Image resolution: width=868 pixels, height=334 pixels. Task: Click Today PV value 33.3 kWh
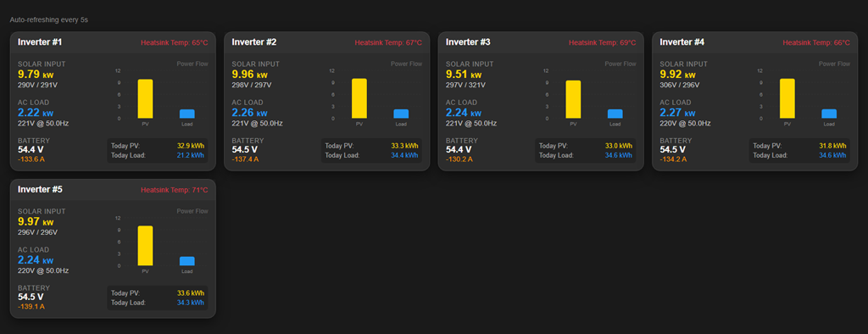(404, 146)
